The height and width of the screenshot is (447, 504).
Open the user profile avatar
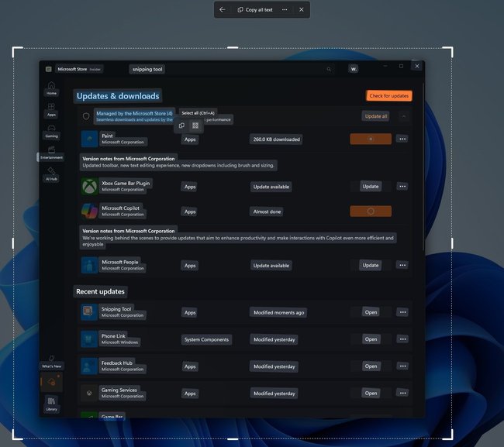point(354,69)
